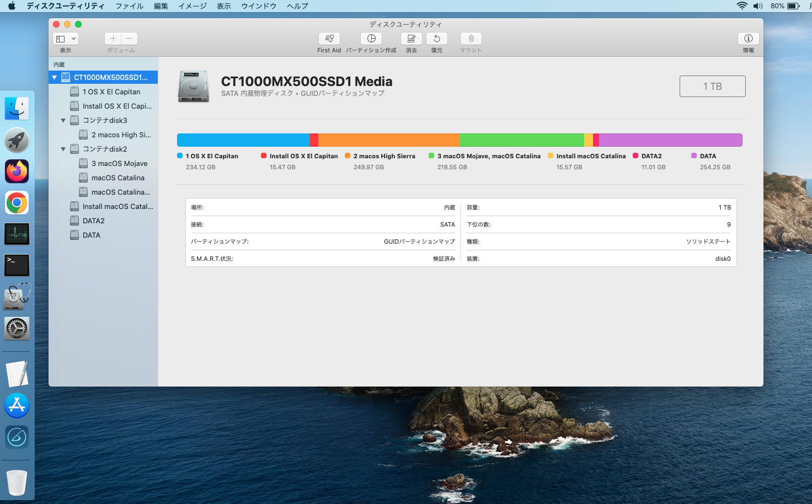
Task: Open System Preferences from the Dock
Action: coord(17,329)
